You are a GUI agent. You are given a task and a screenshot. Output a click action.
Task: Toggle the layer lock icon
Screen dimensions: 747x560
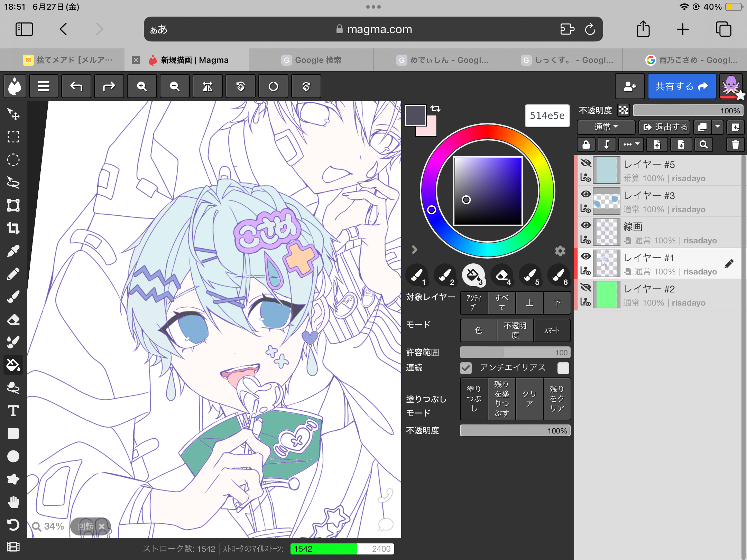click(586, 144)
